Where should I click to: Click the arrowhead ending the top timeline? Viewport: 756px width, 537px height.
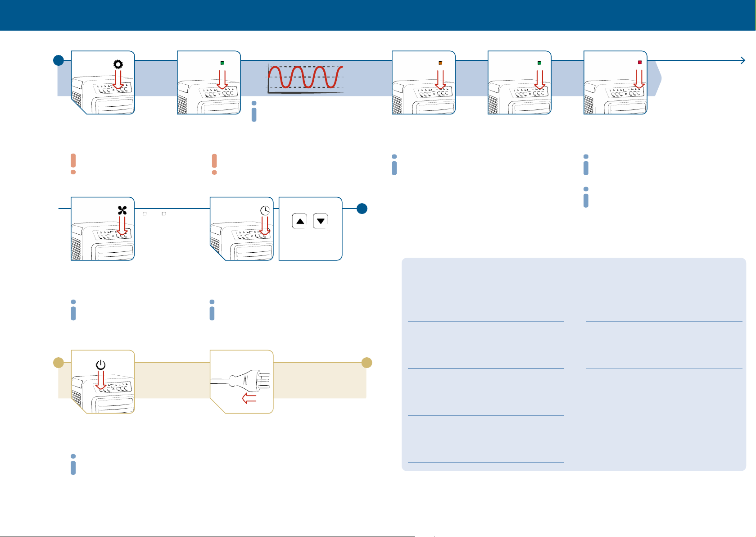(x=743, y=60)
